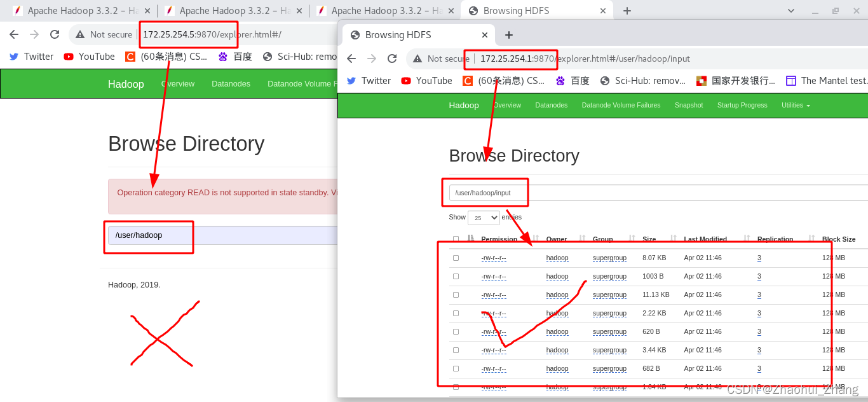Open The Mantel test bookmark
This screenshot has height=402, width=868.
827,80
